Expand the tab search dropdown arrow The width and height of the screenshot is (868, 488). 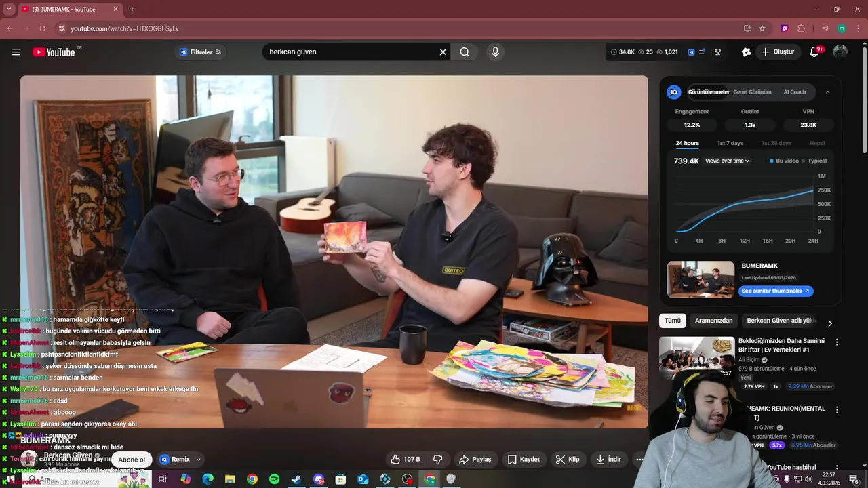9,9
